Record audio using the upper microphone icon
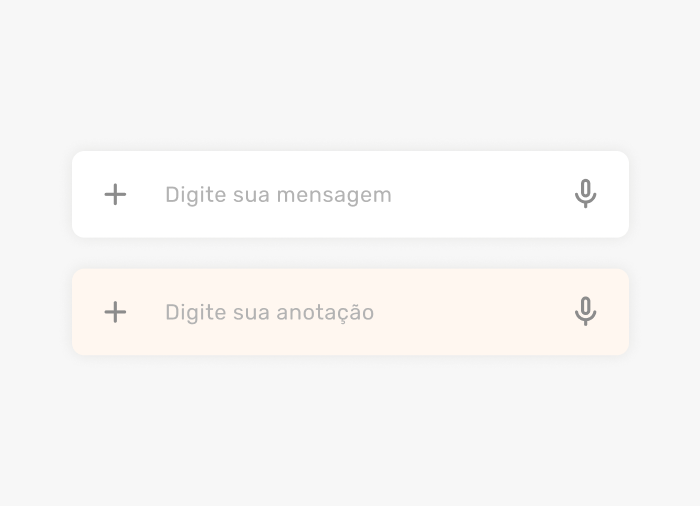The height and width of the screenshot is (506, 700). pos(586,193)
